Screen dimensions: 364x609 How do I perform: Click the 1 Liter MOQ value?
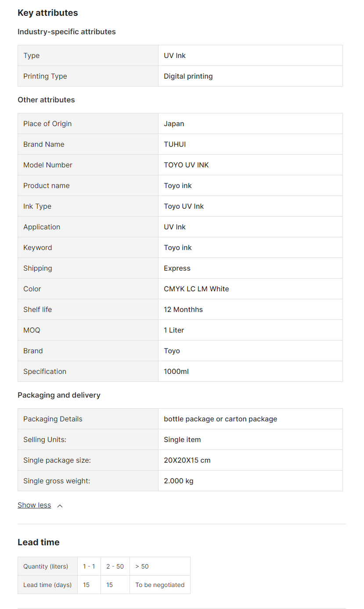pyautogui.click(x=174, y=330)
